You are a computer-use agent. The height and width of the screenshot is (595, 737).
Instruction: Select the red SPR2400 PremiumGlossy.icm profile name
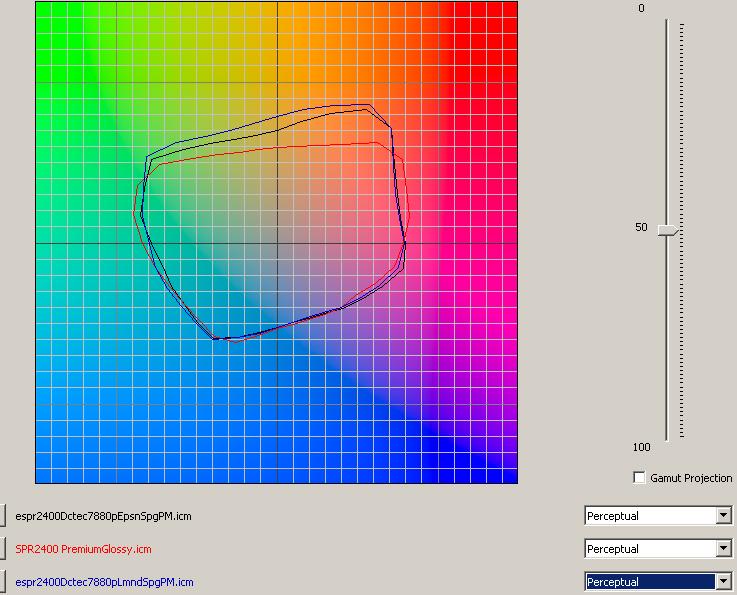tap(84, 549)
